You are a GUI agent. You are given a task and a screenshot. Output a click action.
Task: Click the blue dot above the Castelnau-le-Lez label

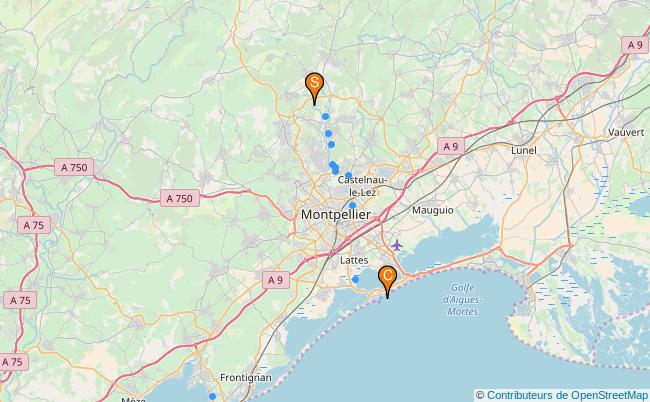349,175
